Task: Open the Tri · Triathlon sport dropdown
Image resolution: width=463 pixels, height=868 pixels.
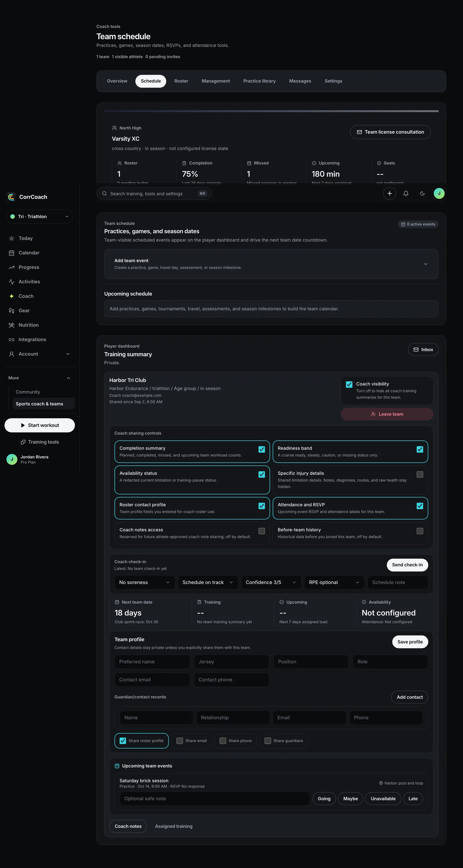Action: tap(40, 217)
